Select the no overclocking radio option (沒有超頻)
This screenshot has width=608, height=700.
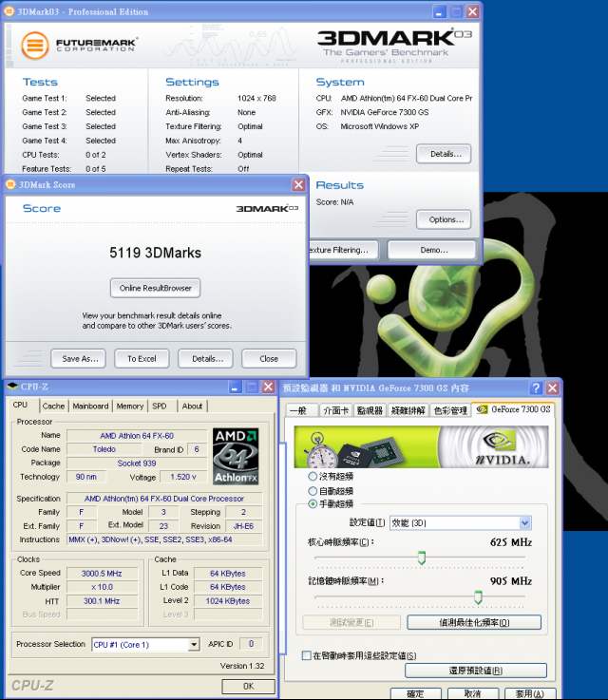(x=313, y=477)
